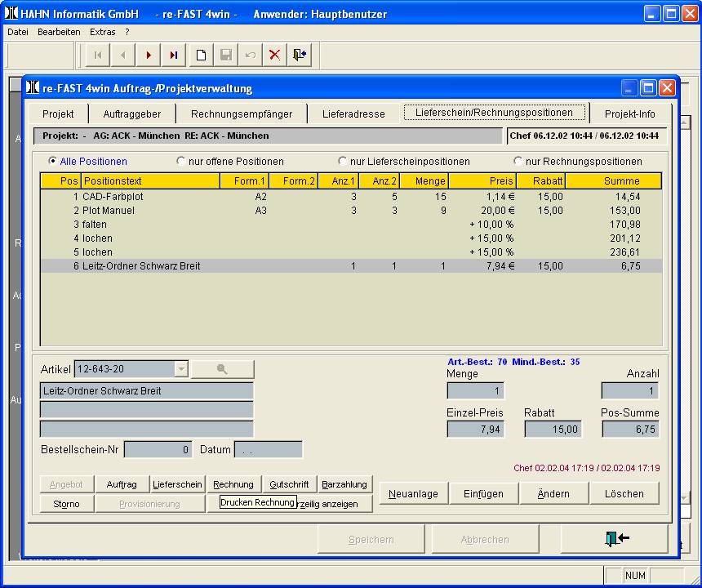Select the Plot Manuel row
Image resolution: width=702 pixels, height=588 pixels.
tap(351, 211)
